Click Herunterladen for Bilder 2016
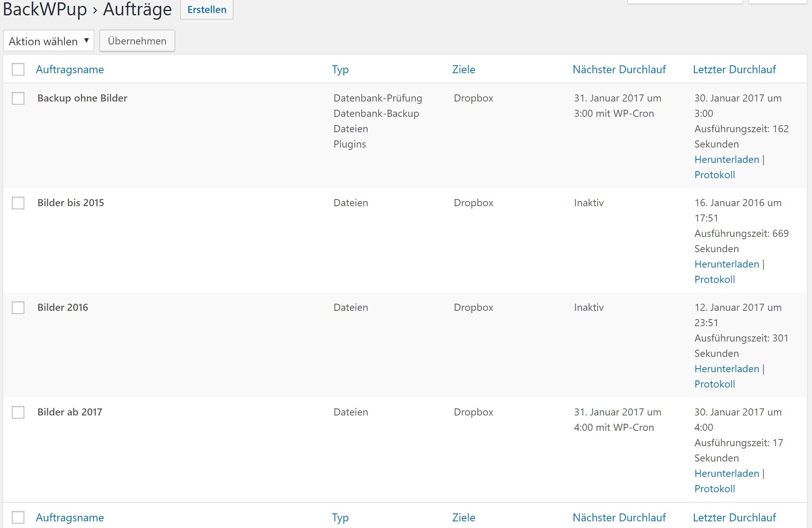Viewport: 812px width, 528px height. coord(726,369)
